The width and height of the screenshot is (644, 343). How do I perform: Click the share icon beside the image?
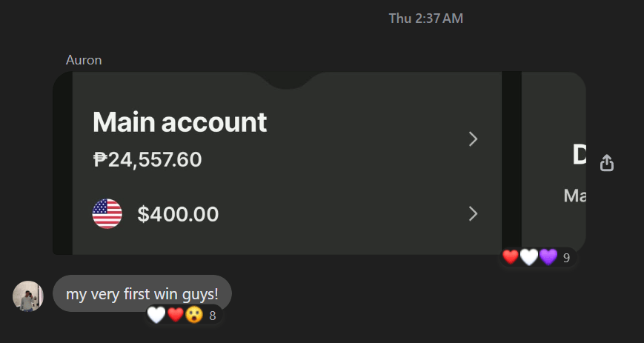point(607,163)
